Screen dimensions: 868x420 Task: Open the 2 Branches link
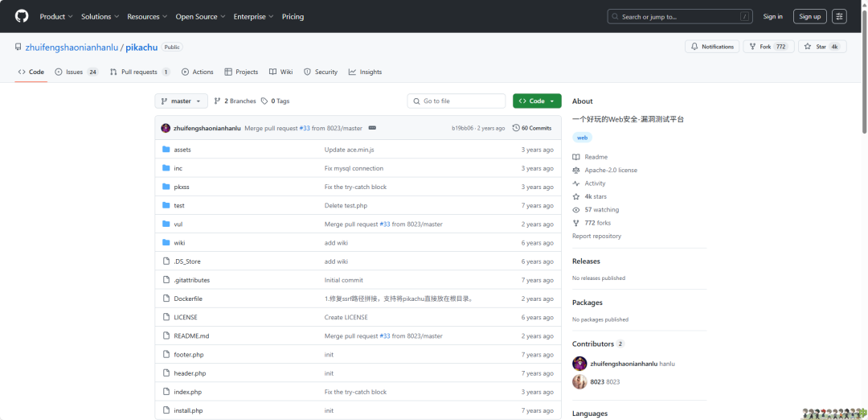click(x=235, y=101)
